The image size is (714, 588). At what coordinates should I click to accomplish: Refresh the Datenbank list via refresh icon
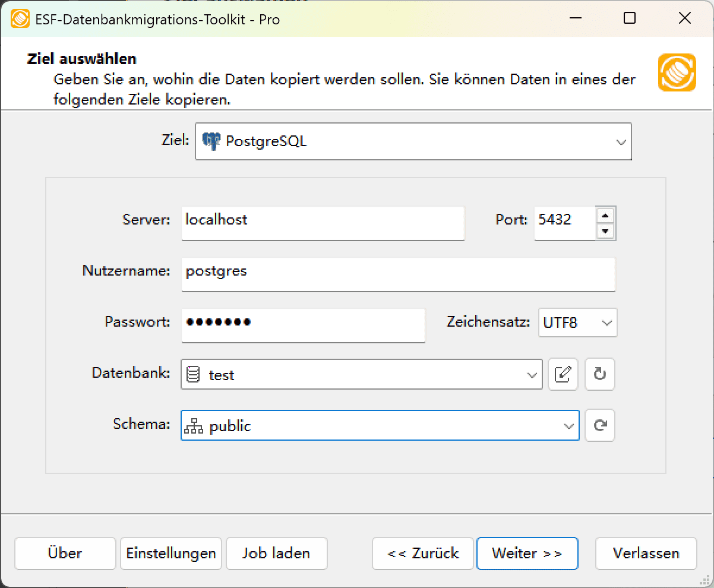click(x=599, y=374)
